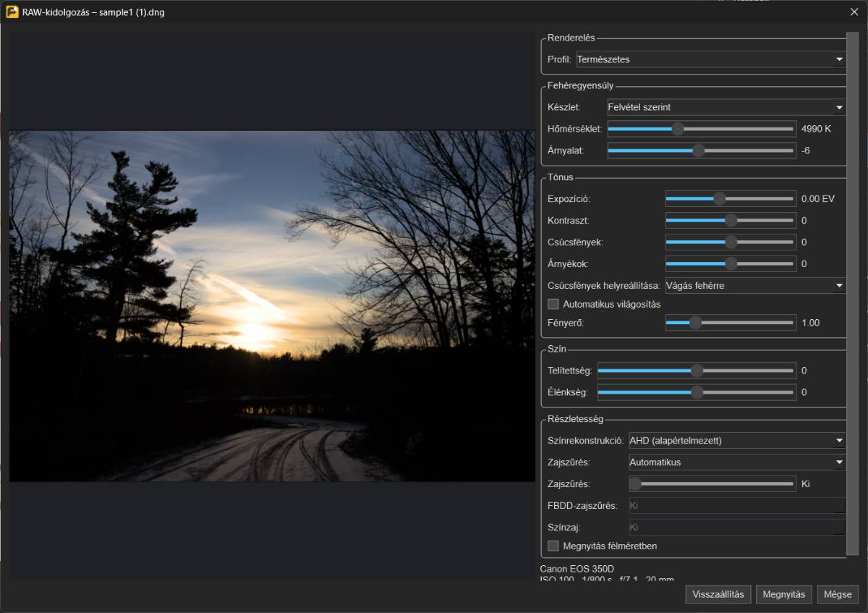Click the Telítettség slider handle
Image resolution: width=868 pixels, height=613 pixels.
pyautogui.click(x=697, y=371)
